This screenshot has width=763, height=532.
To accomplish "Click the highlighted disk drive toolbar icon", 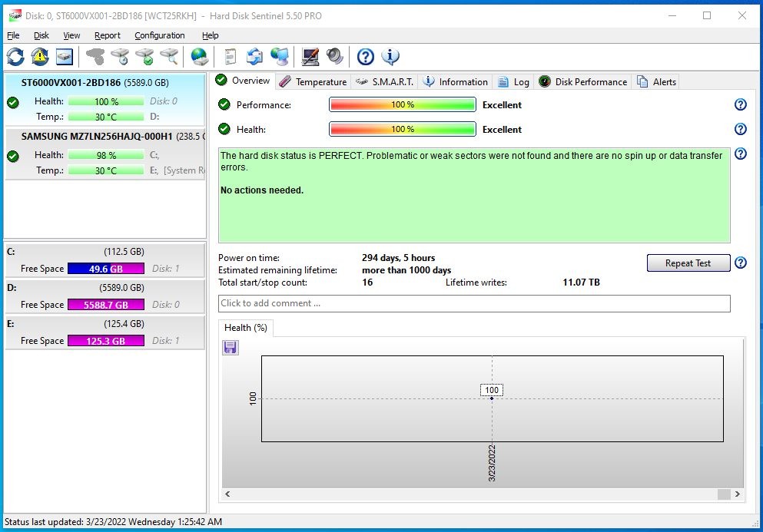I will tap(65, 57).
